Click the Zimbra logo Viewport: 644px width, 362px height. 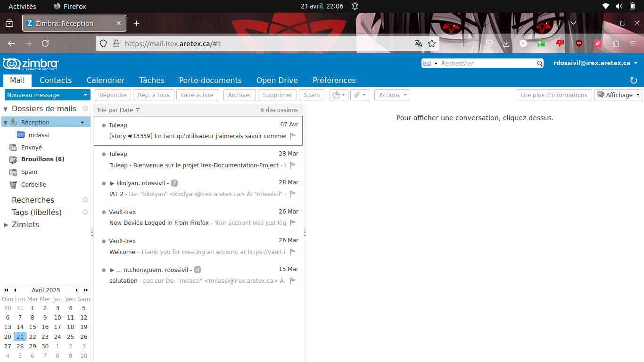coord(31,64)
